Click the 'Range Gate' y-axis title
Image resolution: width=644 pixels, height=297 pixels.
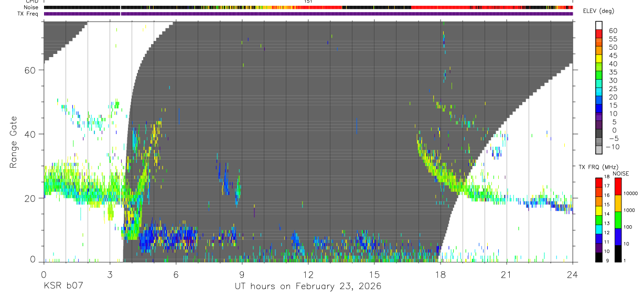tap(13, 141)
